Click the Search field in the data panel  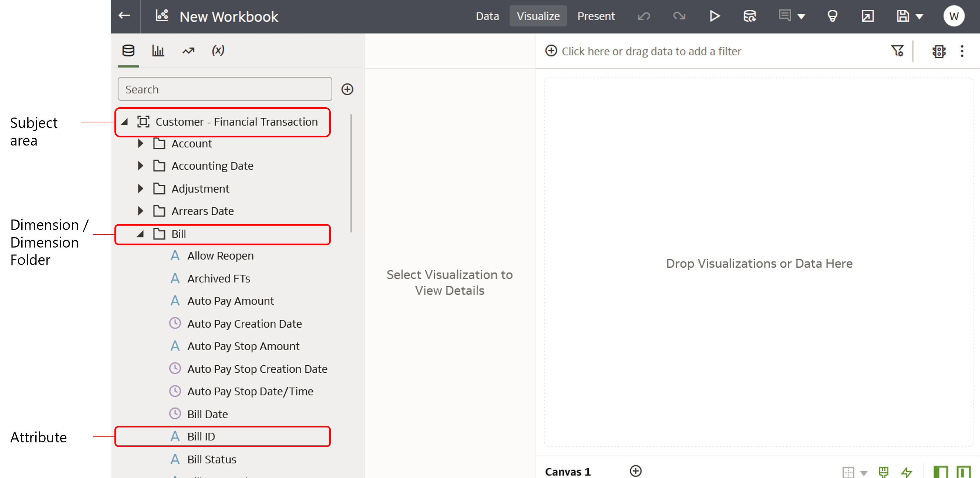(x=225, y=89)
